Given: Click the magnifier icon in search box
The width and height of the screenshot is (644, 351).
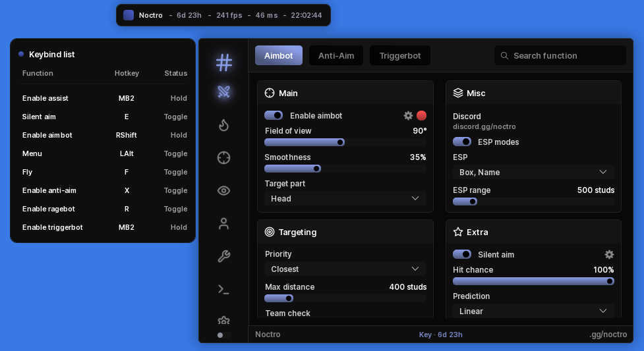Looking at the screenshot, I should [504, 55].
